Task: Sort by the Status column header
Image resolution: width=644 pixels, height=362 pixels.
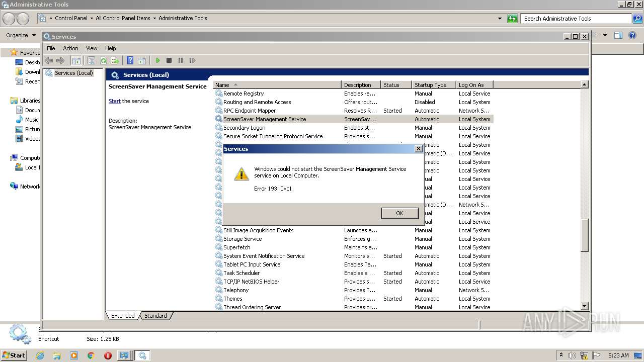Action: pyautogui.click(x=395, y=85)
